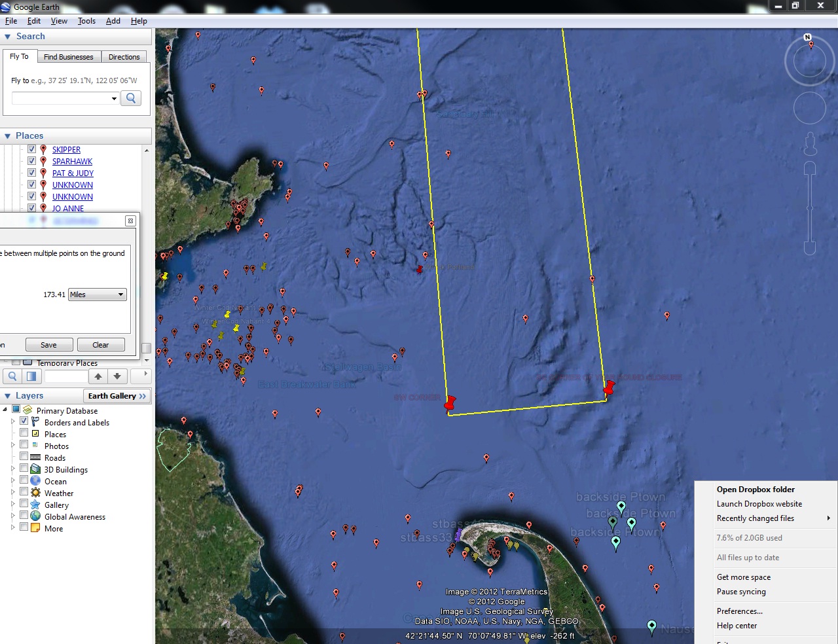Open the File menu

[x=11, y=21]
